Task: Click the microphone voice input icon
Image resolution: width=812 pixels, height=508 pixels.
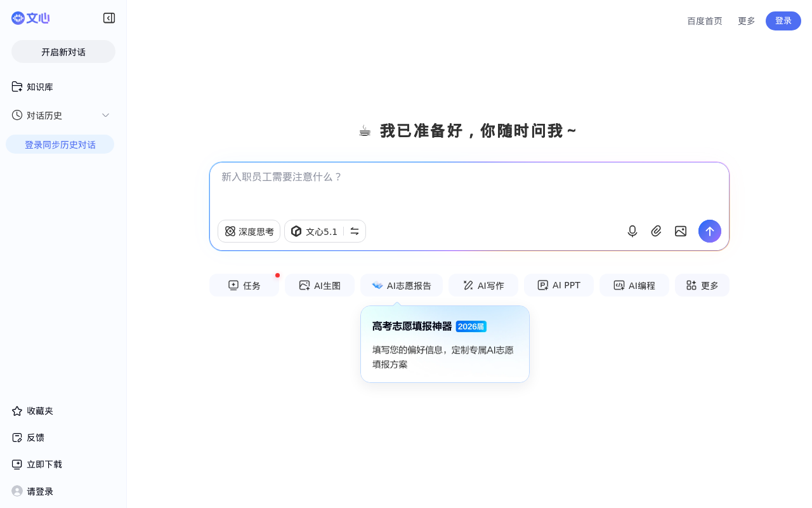Action: click(632, 231)
